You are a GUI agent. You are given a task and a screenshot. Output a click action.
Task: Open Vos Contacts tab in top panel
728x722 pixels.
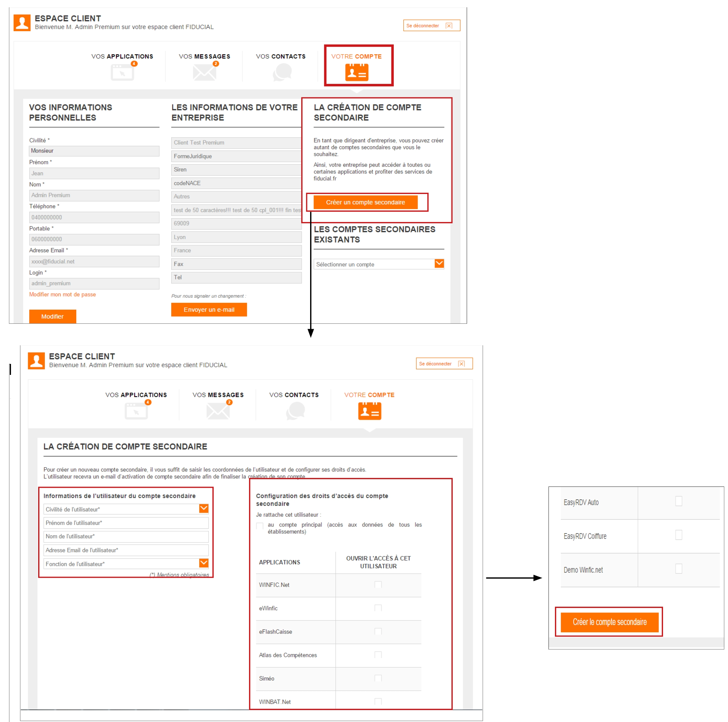tap(281, 56)
